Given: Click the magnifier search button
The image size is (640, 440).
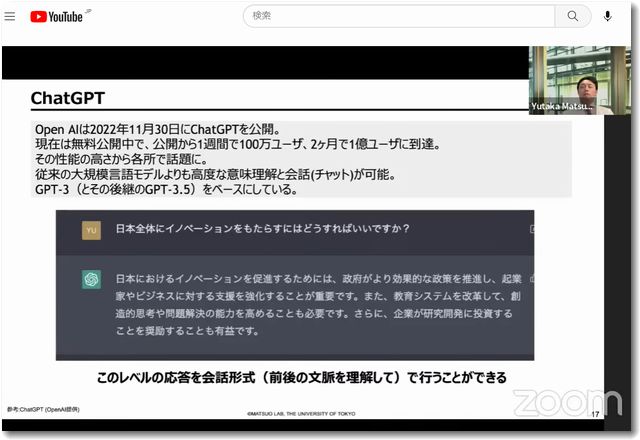Looking at the screenshot, I should tap(573, 16).
